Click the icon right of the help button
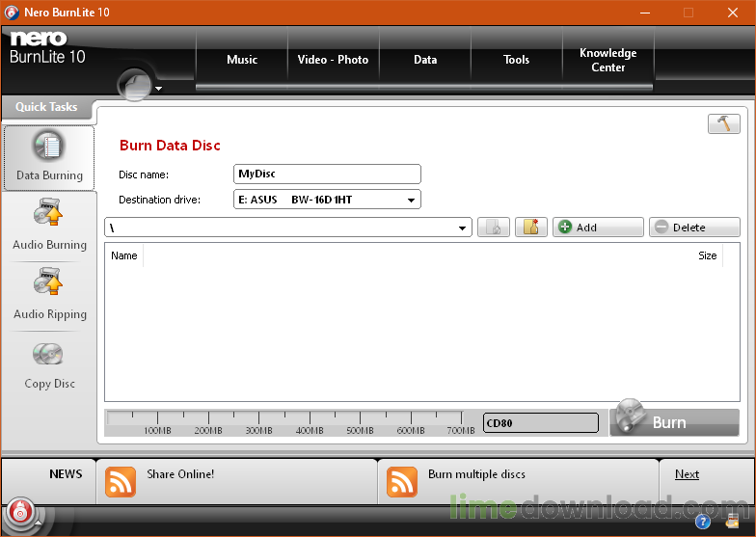 (733, 521)
